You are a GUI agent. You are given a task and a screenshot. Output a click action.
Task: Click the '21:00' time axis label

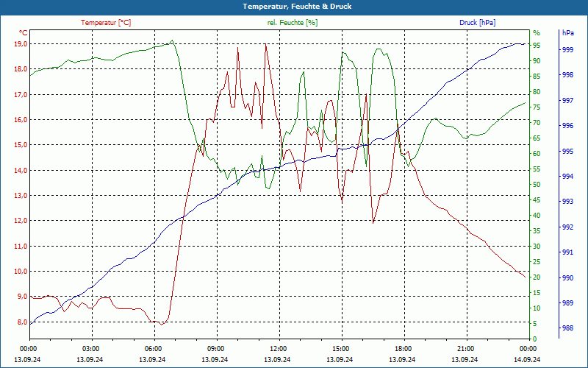(x=465, y=348)
